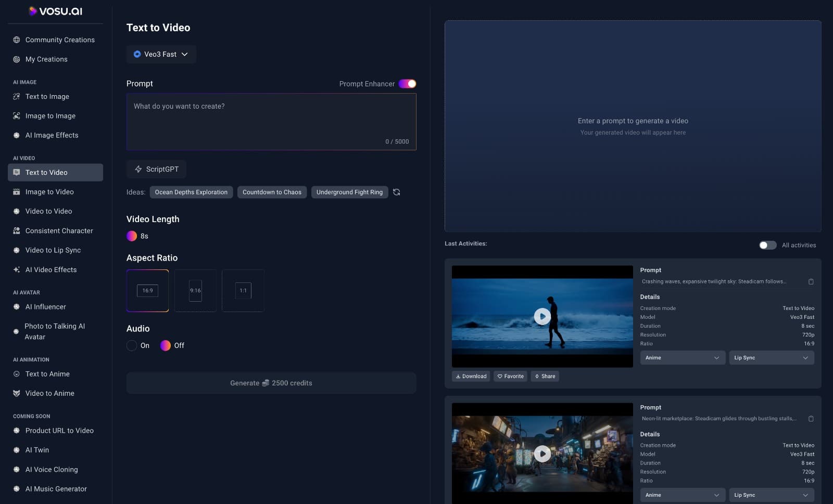The image size is (833, 504).
Task: Expand the Anime dropdown for ocean video
Action: click(x=682, y=358)
